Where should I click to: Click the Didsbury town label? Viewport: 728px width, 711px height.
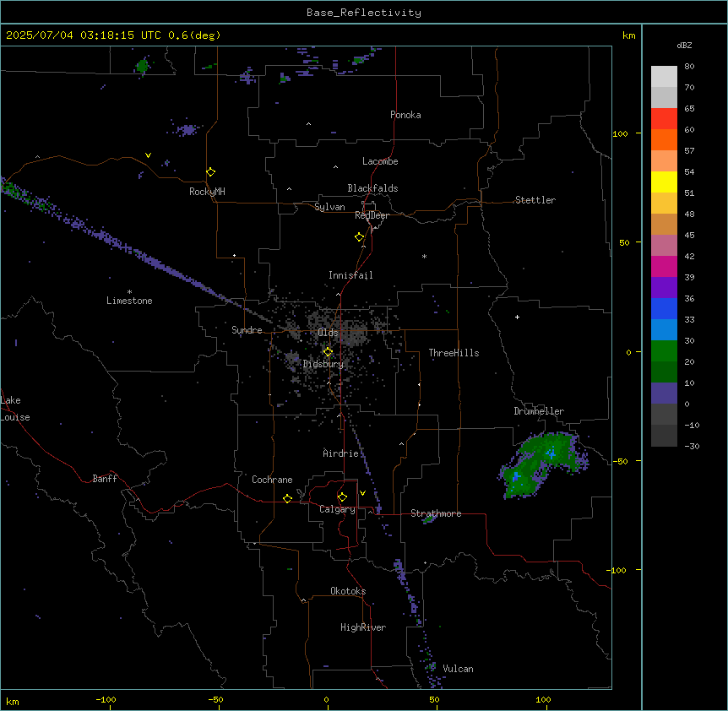323,364
